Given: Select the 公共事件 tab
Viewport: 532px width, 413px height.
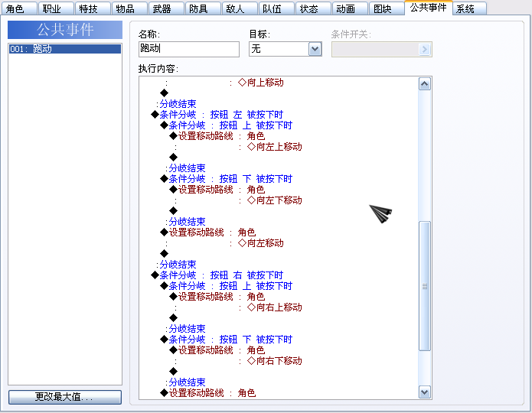Looking at the screenshot, I should (x=429, y=8).
